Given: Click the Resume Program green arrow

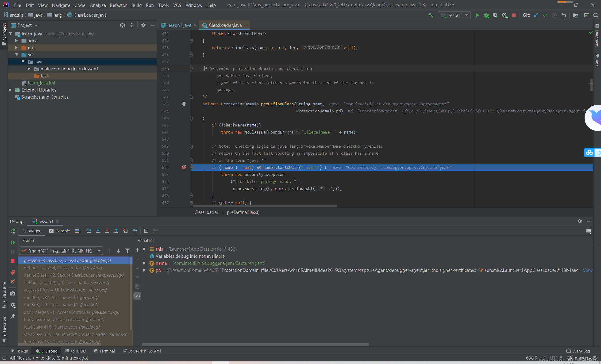Looking at the screenshot, I should (13, 242).
